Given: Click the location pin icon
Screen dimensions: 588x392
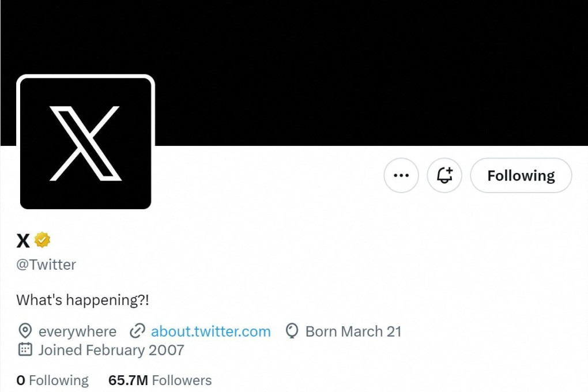Looking at the screenshot, I should (24, 331).
